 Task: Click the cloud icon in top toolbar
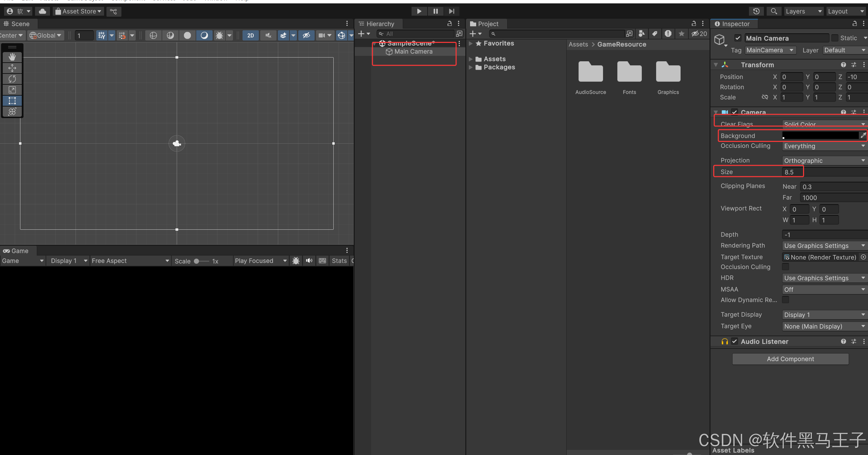[x=43, y=11]
